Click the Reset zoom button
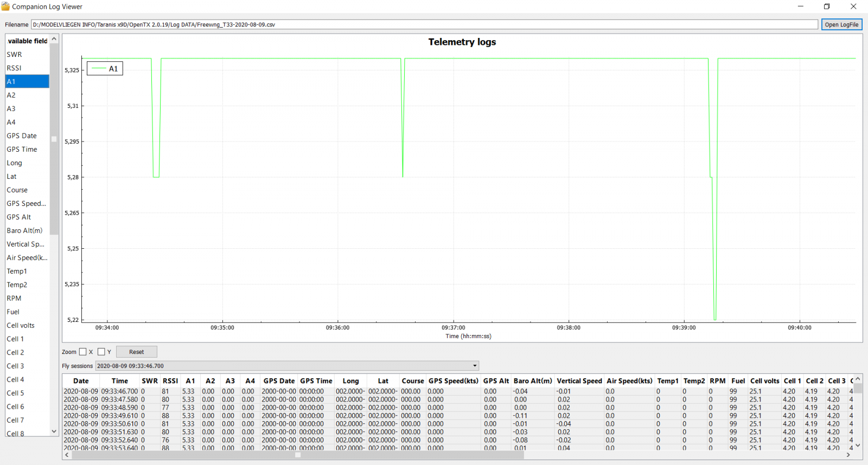 [137, 352]
